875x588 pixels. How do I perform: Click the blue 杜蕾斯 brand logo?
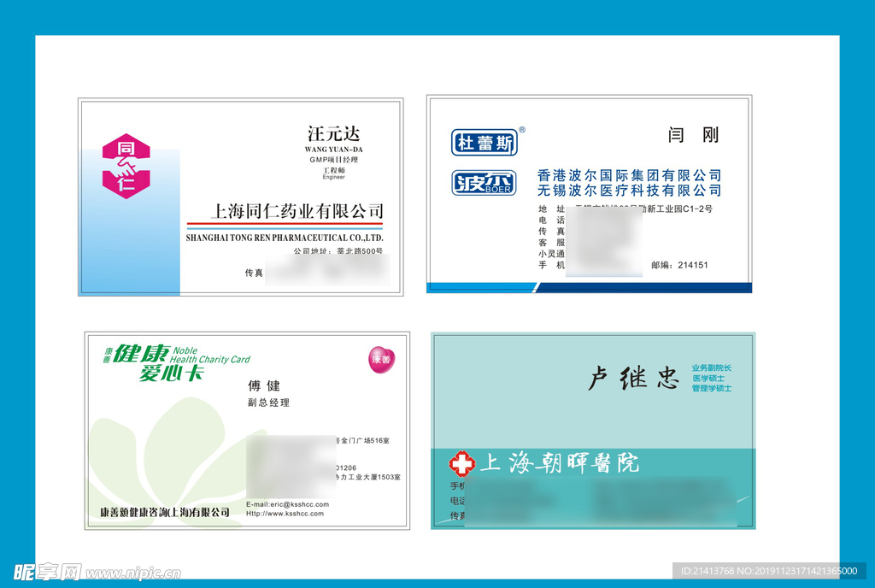(484, 143)
